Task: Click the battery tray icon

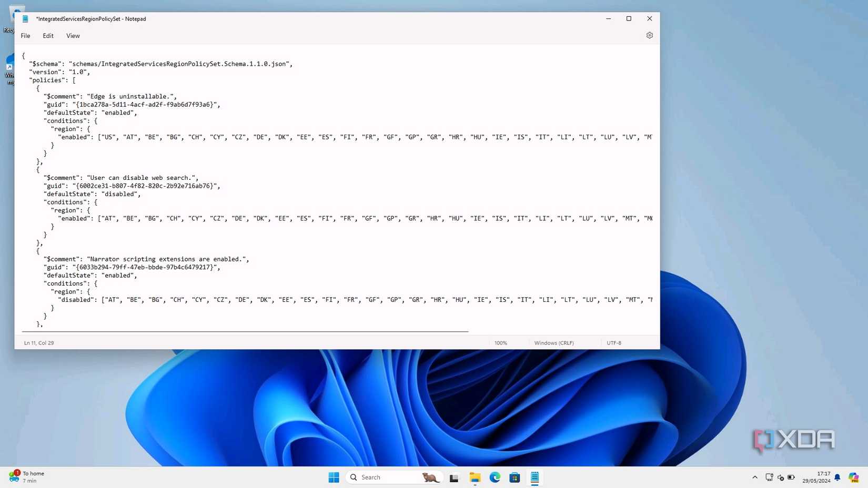Action: pos(791,477)
